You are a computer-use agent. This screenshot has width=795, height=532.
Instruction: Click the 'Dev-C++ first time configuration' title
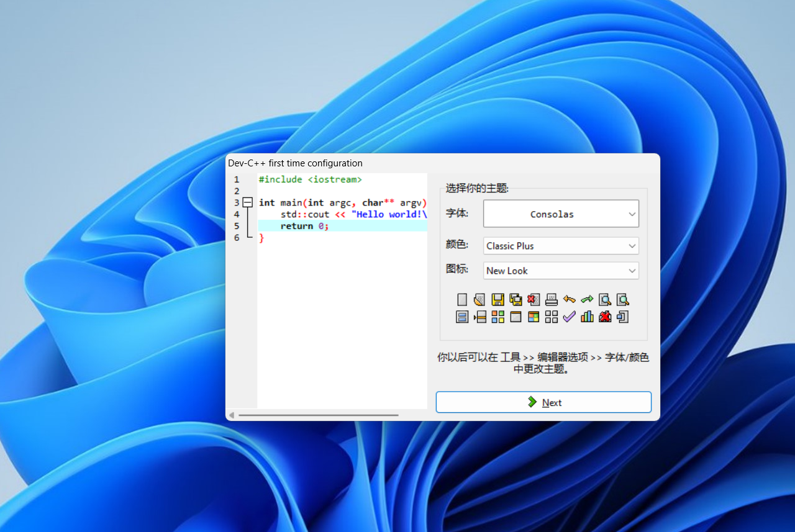click(x=295, y=163)
